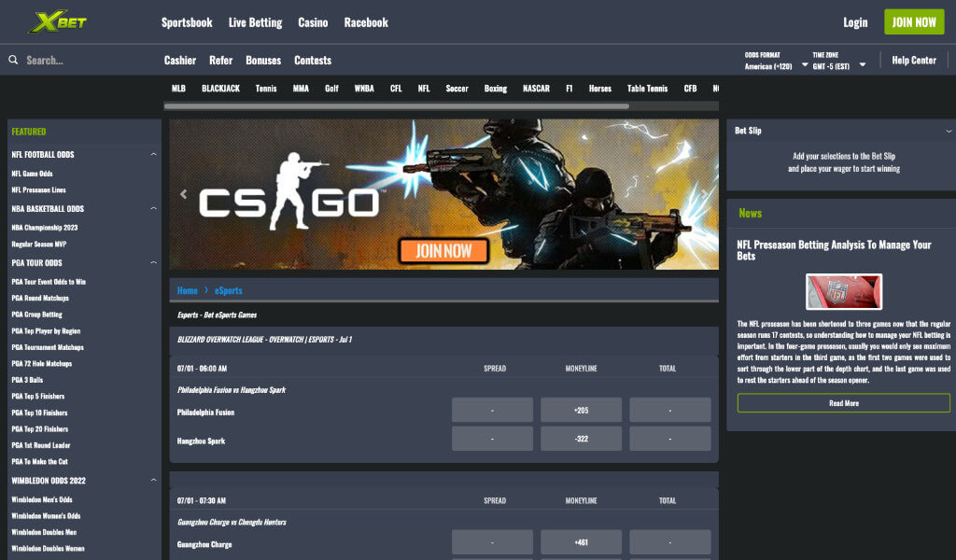Viewport: 956px width, 560px height.
Task: Open NBA Championship 2023 link
Action: [45, 228]
